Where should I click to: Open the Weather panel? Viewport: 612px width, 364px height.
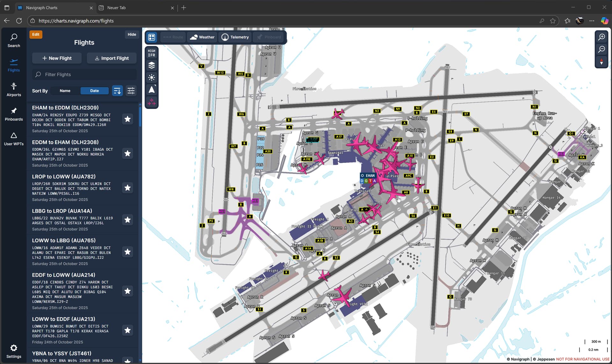[202, 37]
